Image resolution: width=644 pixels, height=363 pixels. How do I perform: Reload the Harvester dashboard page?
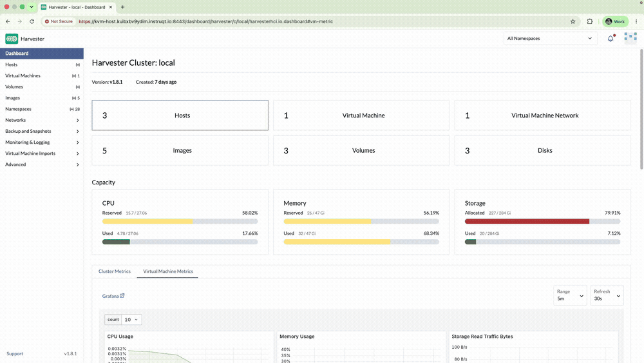tap(32, 21)
